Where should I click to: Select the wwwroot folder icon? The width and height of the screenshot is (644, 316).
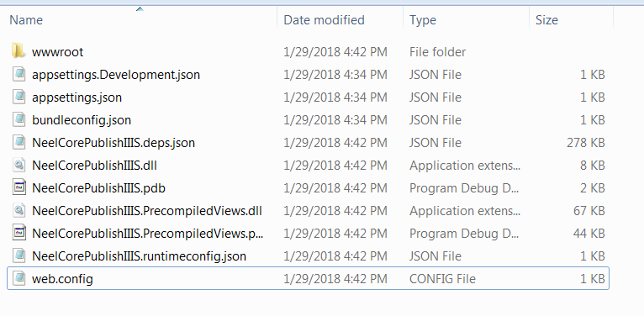point(18,51)
